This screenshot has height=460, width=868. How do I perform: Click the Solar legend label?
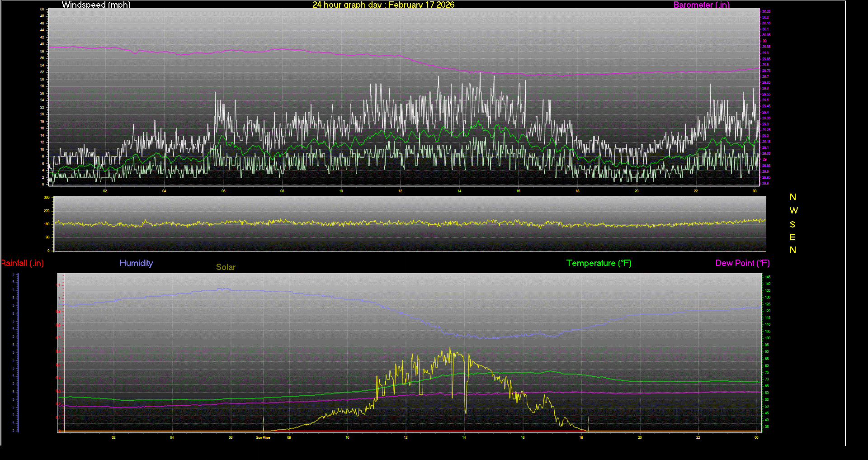click(226, 267)
